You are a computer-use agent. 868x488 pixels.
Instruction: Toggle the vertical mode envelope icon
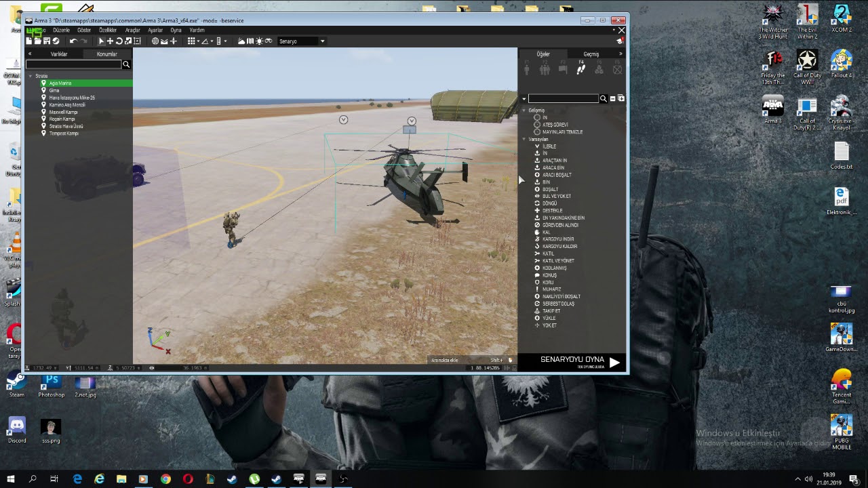tap(164, 41)
